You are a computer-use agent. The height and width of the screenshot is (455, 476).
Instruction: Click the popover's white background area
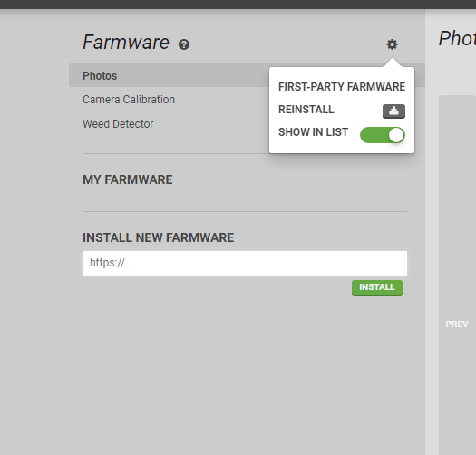tap(342, 147)
